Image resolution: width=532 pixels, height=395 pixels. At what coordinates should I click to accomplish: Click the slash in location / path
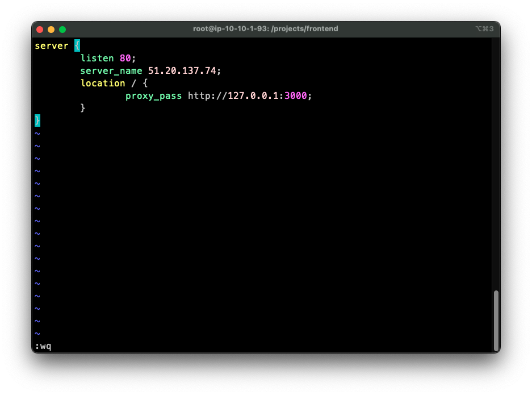coord(135,83)
